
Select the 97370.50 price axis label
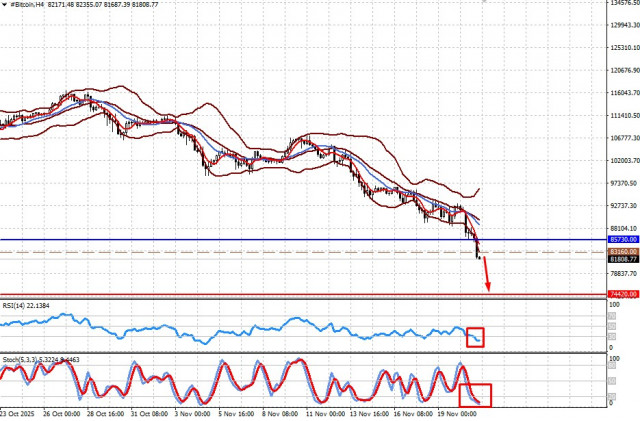pyautogui.click(x=623, y=183)
